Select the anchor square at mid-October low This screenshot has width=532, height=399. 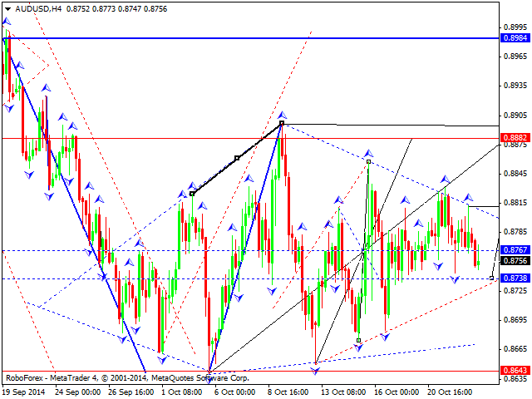[358, 340]
